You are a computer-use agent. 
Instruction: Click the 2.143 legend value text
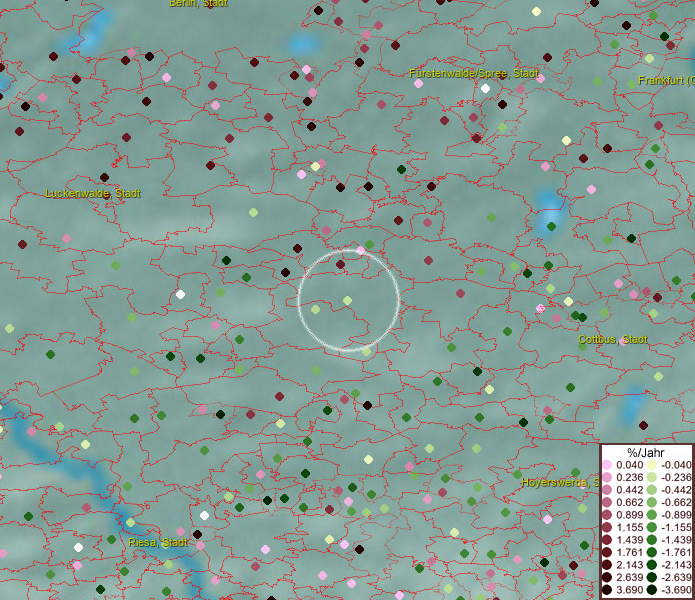[x=629, y=565]
